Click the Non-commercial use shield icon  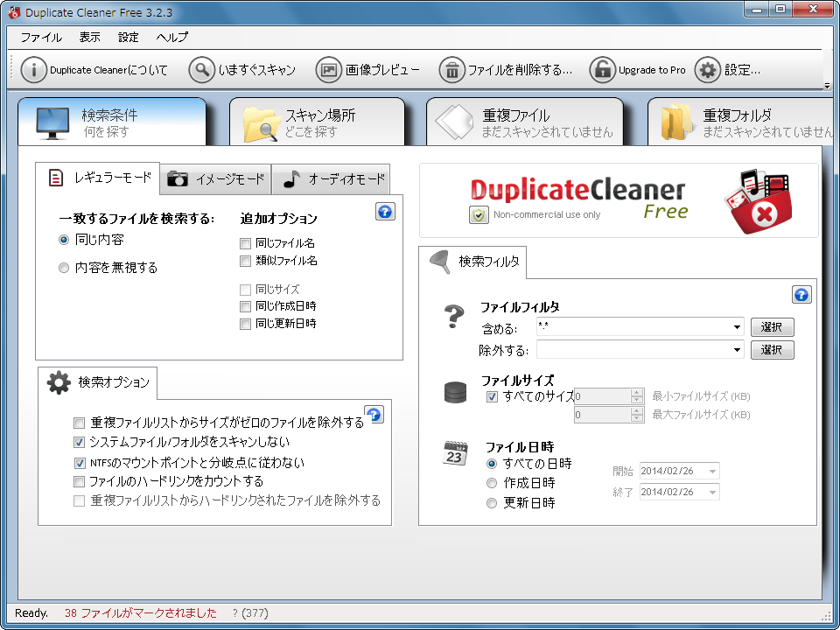pyautogui.click(x=479, y=214)
